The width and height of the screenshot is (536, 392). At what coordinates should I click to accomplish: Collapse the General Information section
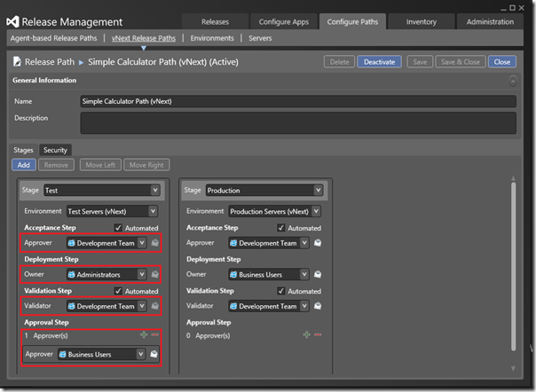[x=512, y=81]
